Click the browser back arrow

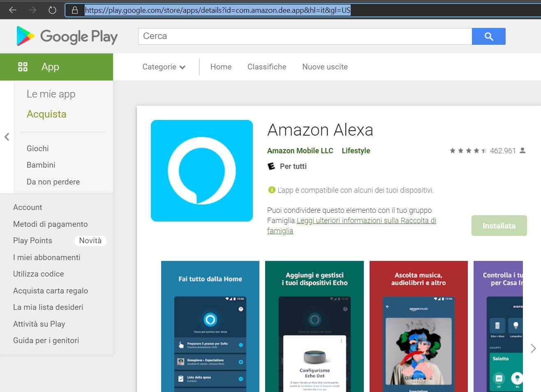tap(13, 10)
